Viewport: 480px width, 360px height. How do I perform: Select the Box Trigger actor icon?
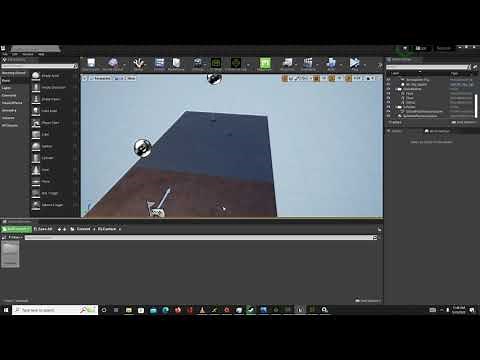pos(36,193)
